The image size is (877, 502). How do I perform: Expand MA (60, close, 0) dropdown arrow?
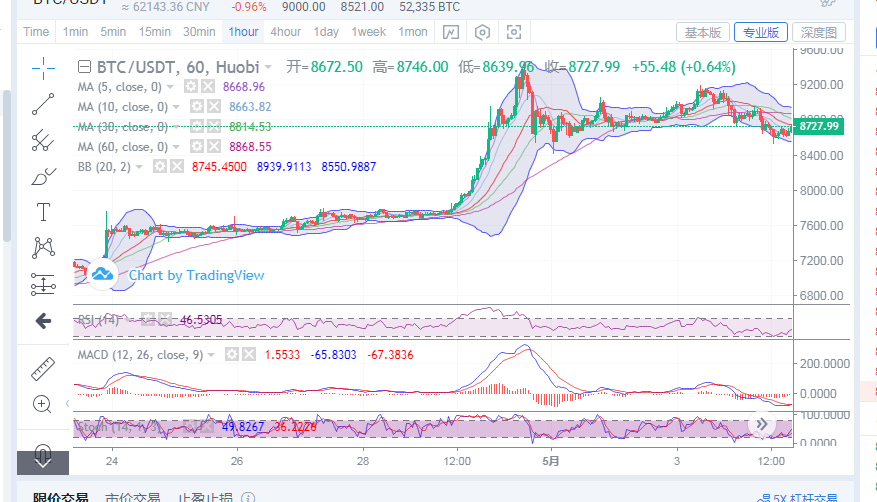coord(176,147)
